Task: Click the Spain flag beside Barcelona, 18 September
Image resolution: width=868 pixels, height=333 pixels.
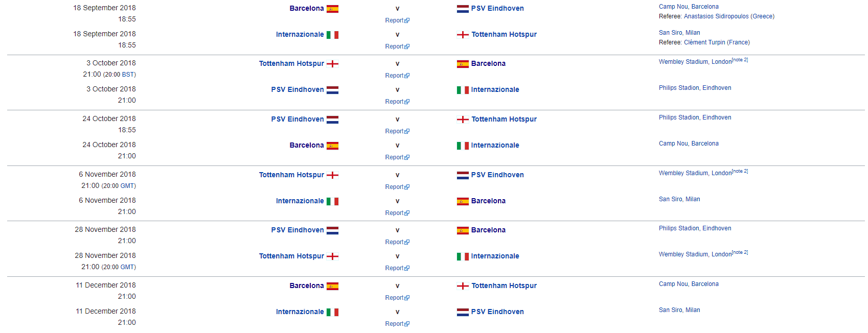Action: (x=332, y=9)
